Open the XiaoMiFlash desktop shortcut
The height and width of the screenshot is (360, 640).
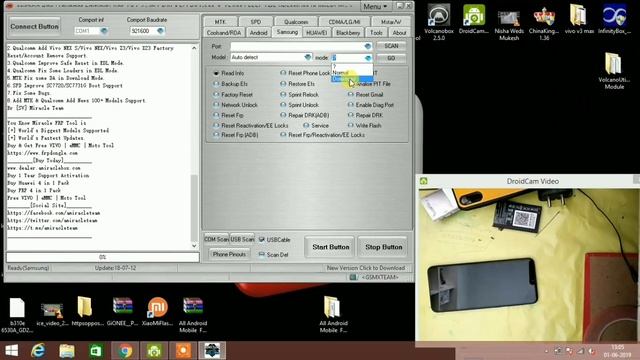(x=158, y=311)
